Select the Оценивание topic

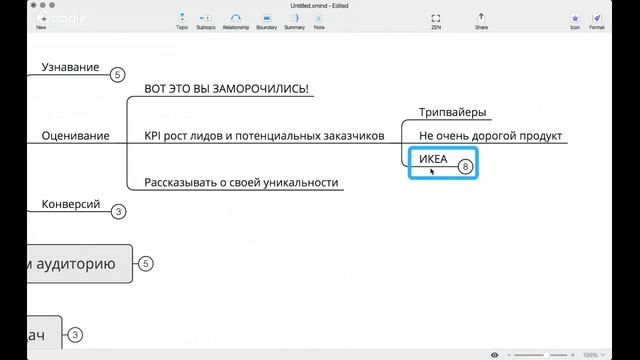point(76,136)
